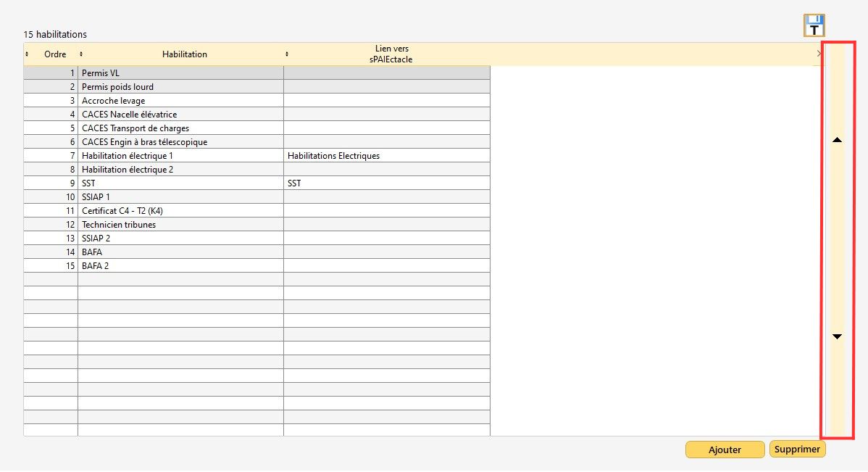
Task: Click the move up arrow
Action: (838, 140)
